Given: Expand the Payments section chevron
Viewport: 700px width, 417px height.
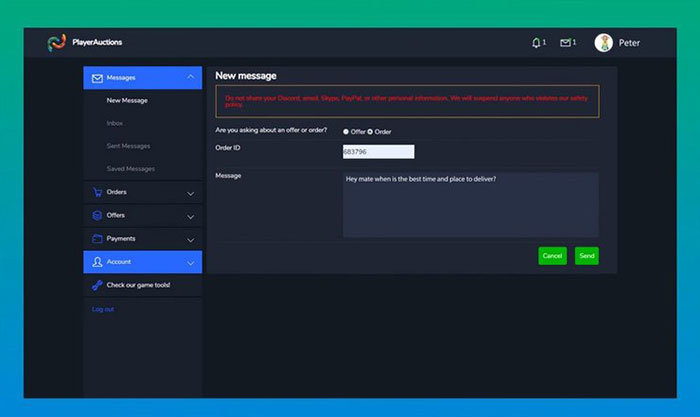Looking at the screenshot, I should tap(191, 240).
